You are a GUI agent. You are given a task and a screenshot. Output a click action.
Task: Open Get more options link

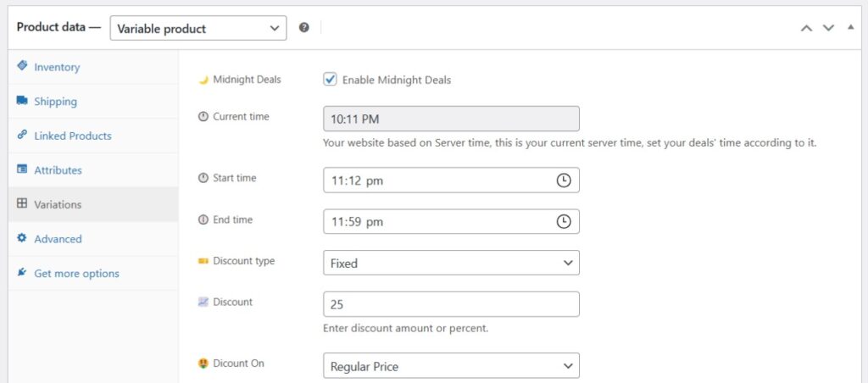click(76, 274)
